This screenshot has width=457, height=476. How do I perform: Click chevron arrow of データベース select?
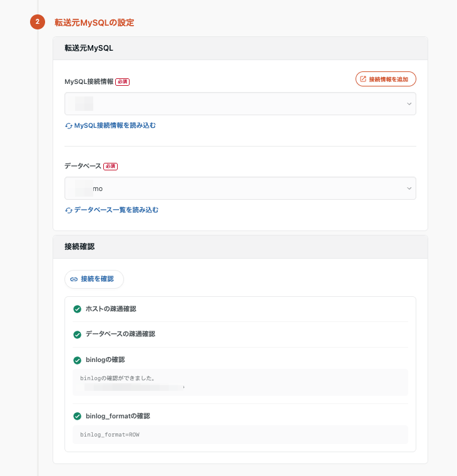click(409, 189)
